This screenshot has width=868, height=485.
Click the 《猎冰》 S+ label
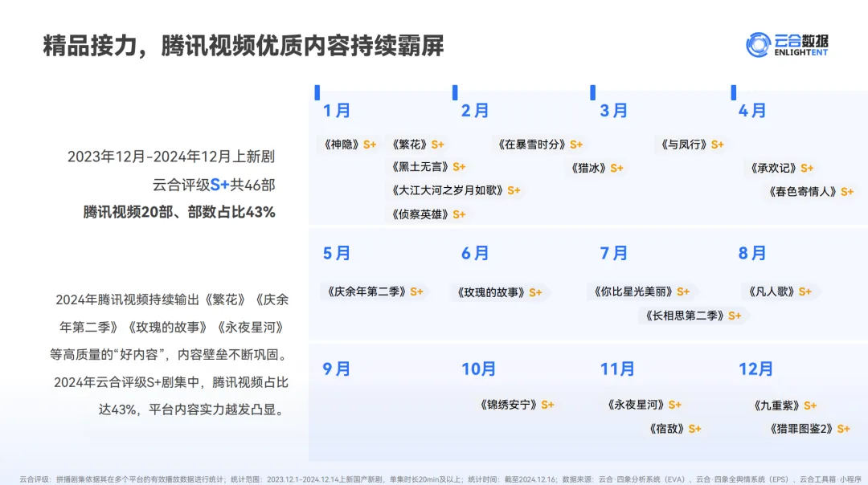click(x=596, y=168)
